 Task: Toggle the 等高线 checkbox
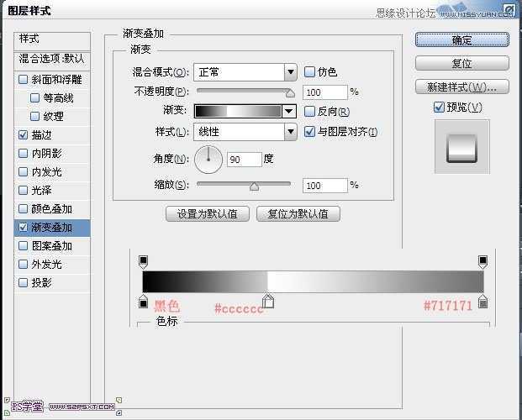pos(34,97)
